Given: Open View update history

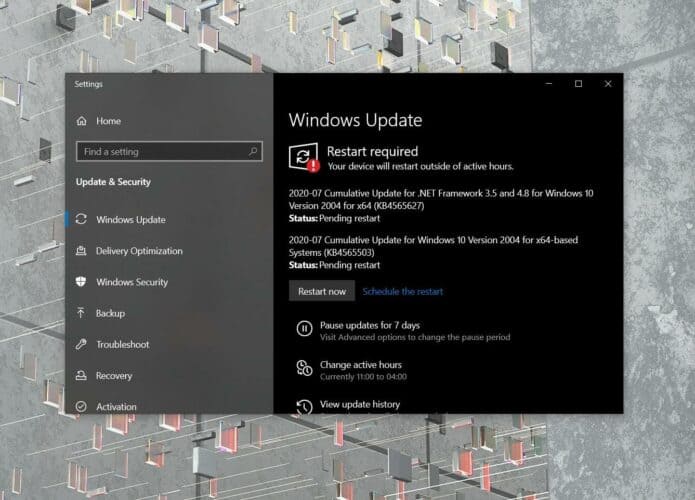Looking at the screenshot, I should 360,404.
